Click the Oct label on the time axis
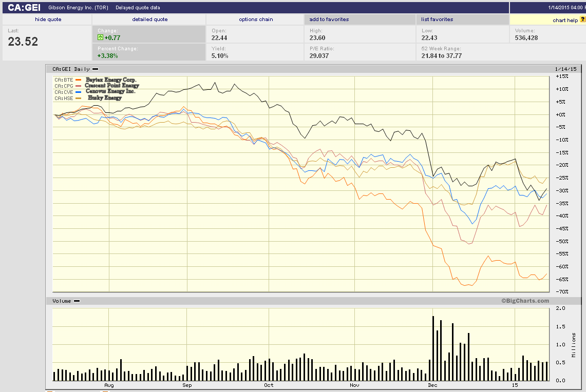 pos(269,385)
